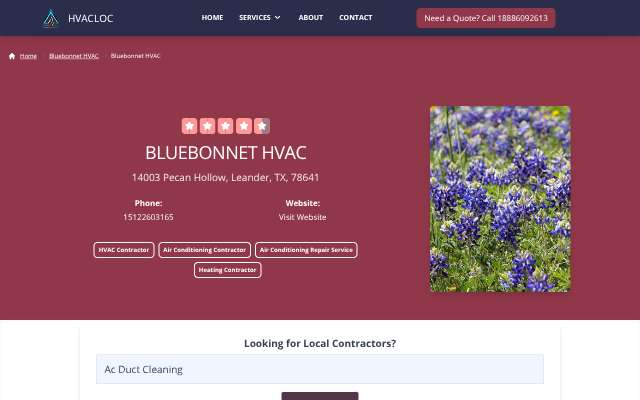Viewport: 640px width, 400px height.
Task: Follow the underlined Bluebonnet HVAC breadcrumb link
Action: point(74,56)
